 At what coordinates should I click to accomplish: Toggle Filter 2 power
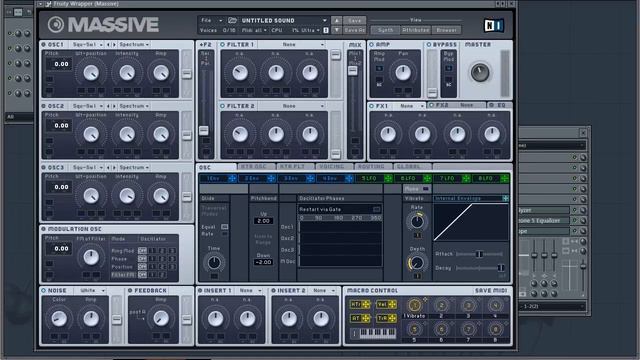tap(222, 106)
